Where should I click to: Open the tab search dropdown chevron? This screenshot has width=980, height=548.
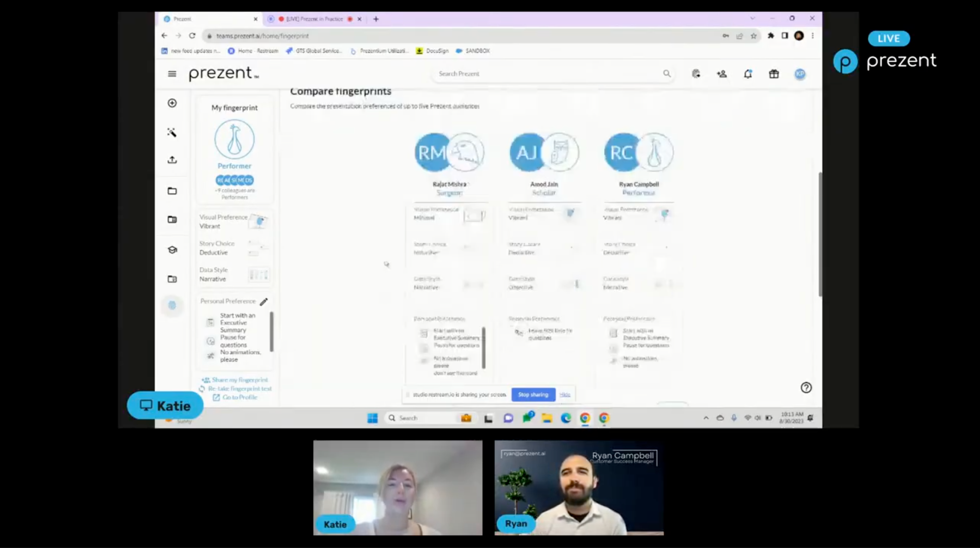[x=752, y=19]
